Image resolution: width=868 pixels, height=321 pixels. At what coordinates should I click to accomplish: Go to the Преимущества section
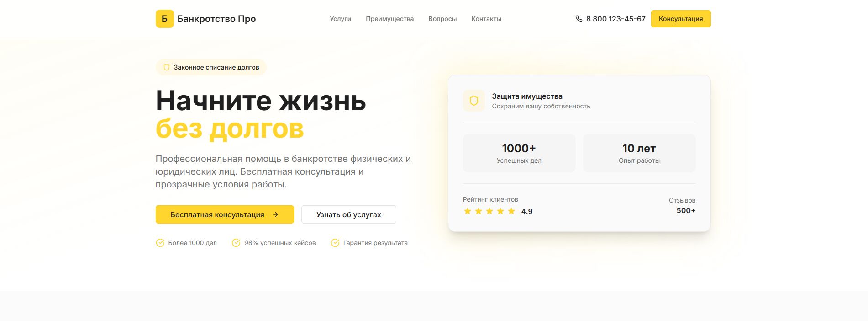pyautogui.click(x=389, y=19)
